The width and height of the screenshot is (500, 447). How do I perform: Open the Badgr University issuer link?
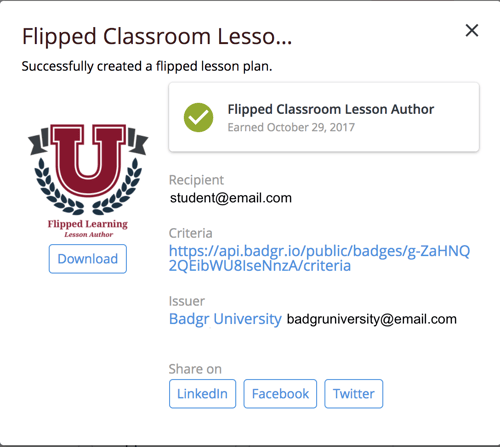pos(225,319)
